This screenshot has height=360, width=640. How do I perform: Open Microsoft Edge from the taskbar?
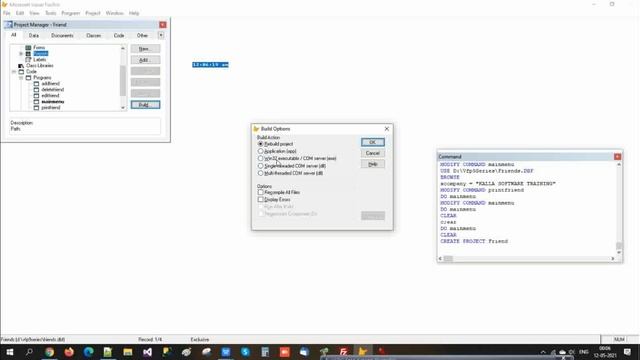[x=89, y=352]
